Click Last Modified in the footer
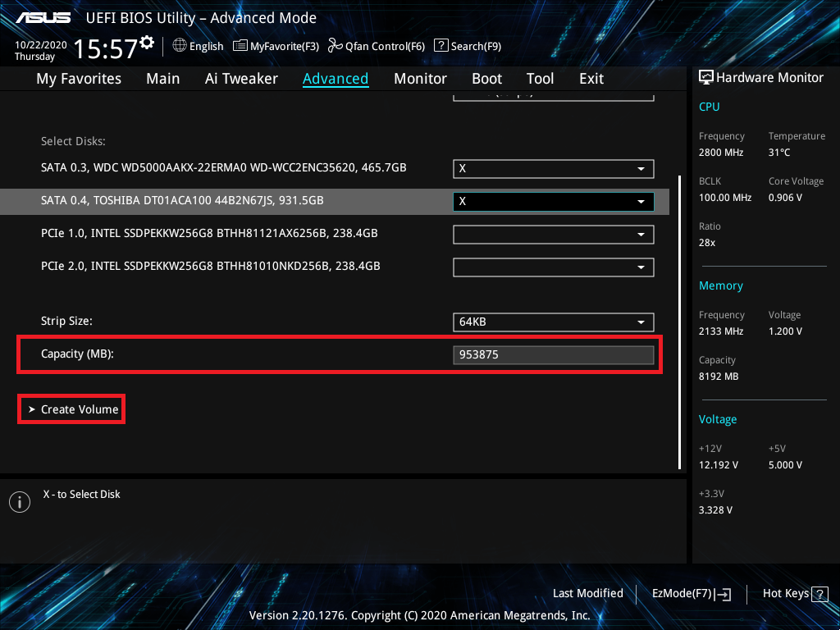 click(587, 593)
